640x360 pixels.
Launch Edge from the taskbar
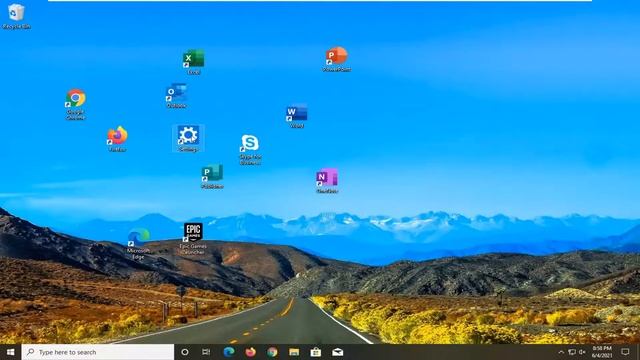pos(229,352)
